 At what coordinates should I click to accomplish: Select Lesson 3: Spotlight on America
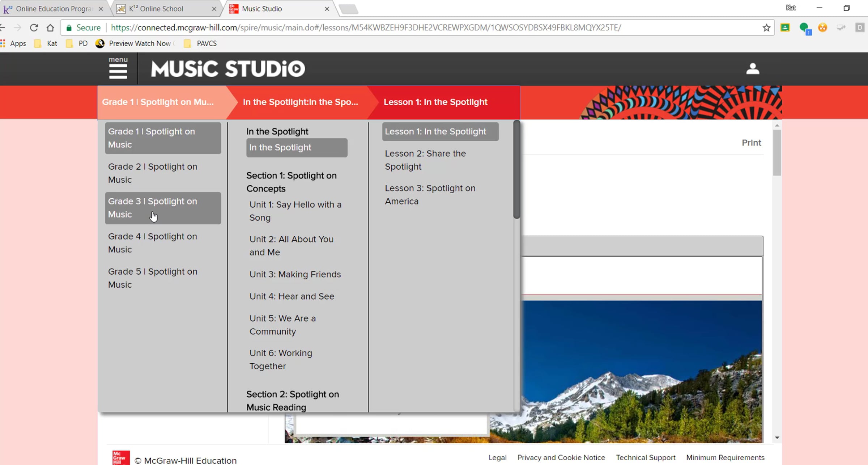coord(440,195)
